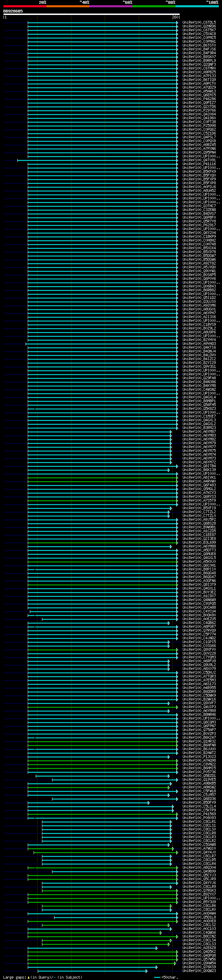Click the UniRef100_B3RM23 label
The image size is (222, 980).
pyautogui.click(x=199, y=428)
